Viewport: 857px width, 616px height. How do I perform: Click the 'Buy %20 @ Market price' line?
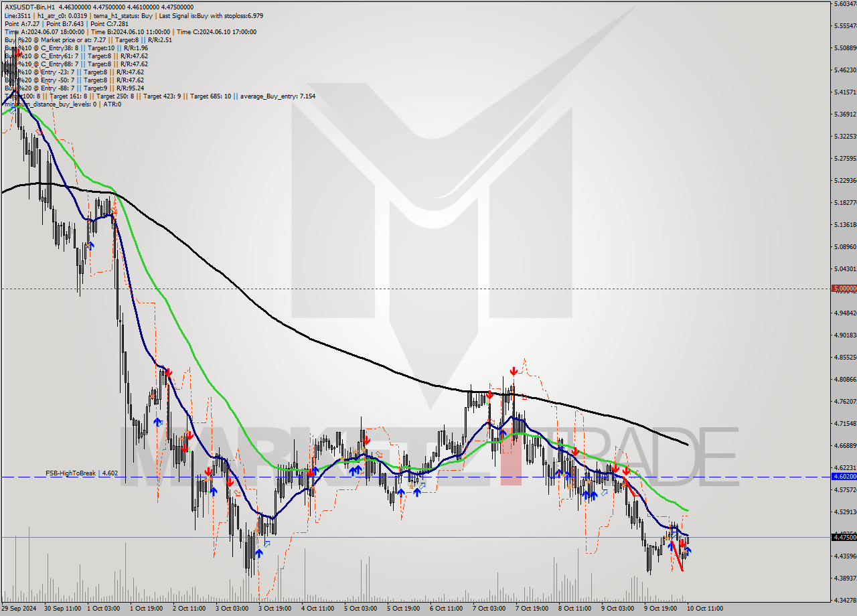click(x=88, y=40)
